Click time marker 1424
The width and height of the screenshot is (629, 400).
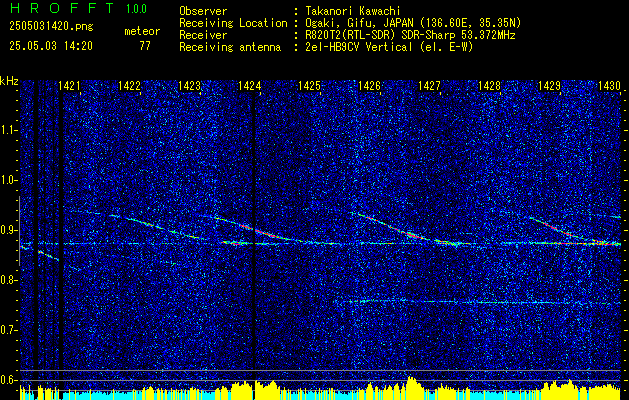point(249,86)
